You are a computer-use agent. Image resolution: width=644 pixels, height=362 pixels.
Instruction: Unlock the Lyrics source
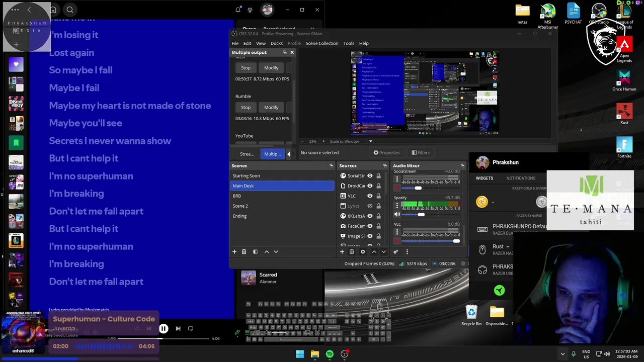pos(378,206)
